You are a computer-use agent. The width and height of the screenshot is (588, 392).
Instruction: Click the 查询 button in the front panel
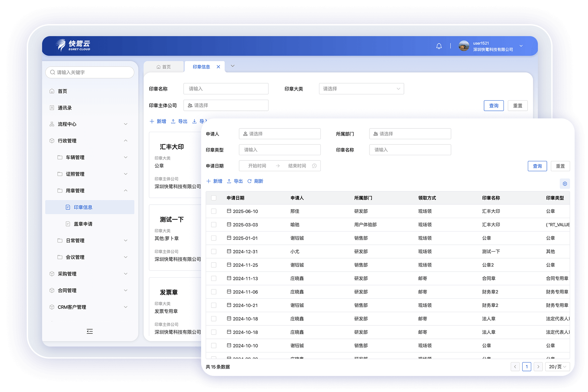coord(537,166)
